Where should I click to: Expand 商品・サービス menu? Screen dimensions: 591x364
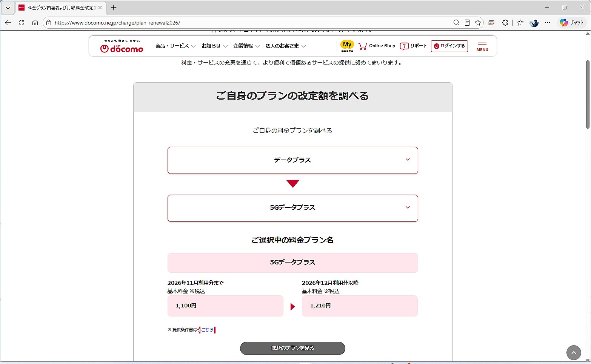pyautogui.click(x=175, y=46)
